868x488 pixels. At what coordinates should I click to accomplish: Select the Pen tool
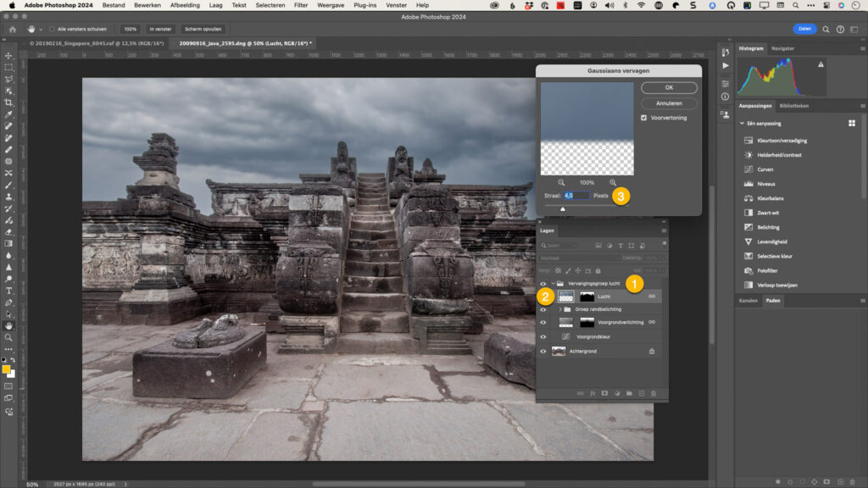point(8,302)
